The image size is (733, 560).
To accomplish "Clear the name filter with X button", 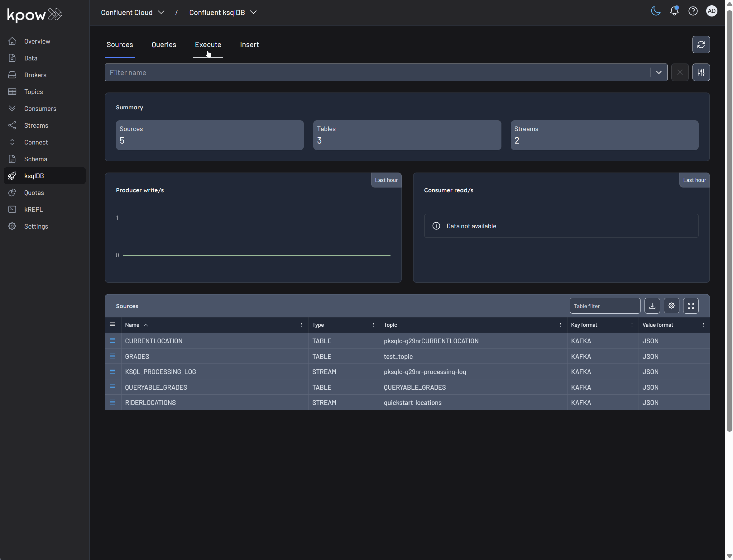I will pyautogui.click(x=680, y=72).
